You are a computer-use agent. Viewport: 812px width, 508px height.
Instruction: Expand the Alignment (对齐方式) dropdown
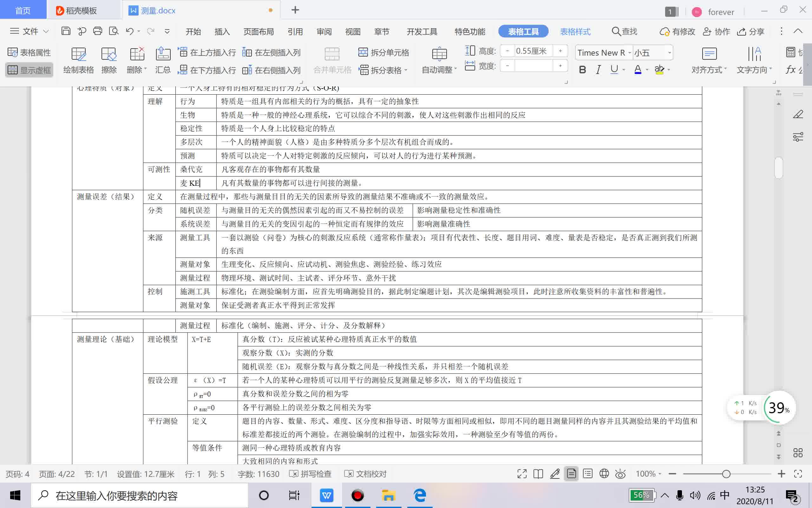coord(725,69)
